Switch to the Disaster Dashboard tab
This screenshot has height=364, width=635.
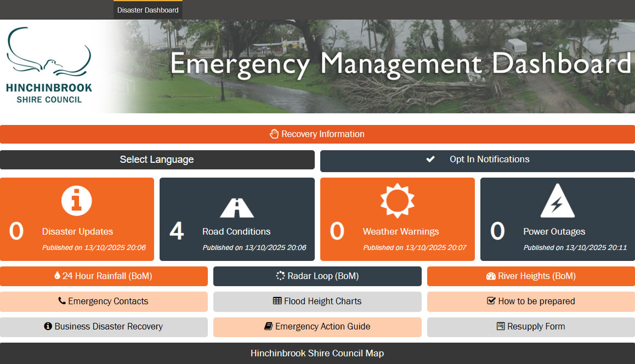148,10
